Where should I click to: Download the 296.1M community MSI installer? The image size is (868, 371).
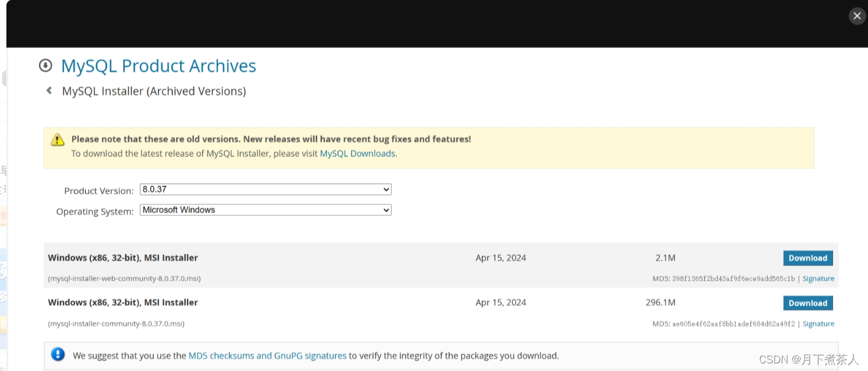[808, 303]
